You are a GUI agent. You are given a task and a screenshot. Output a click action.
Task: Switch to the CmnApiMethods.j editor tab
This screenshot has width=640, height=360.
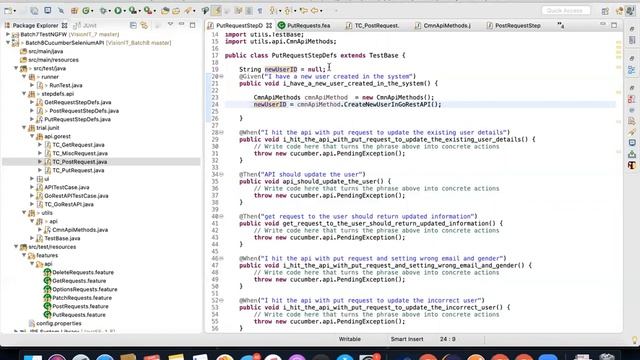[442, 25]
